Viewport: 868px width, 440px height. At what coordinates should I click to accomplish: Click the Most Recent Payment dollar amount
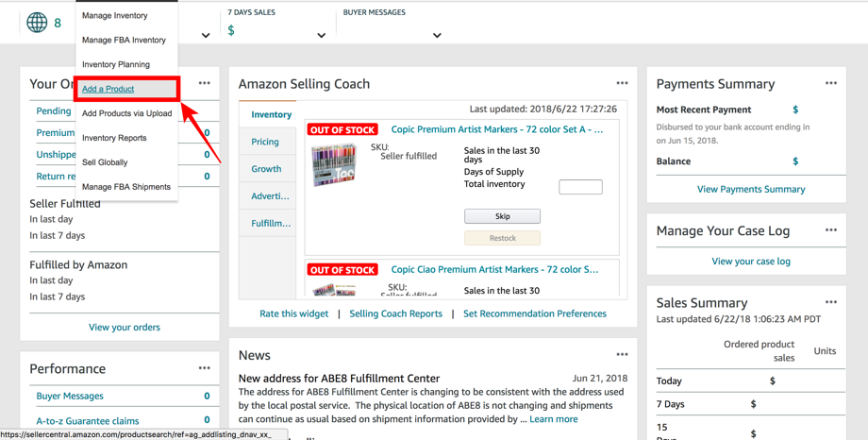click(795, 110)
